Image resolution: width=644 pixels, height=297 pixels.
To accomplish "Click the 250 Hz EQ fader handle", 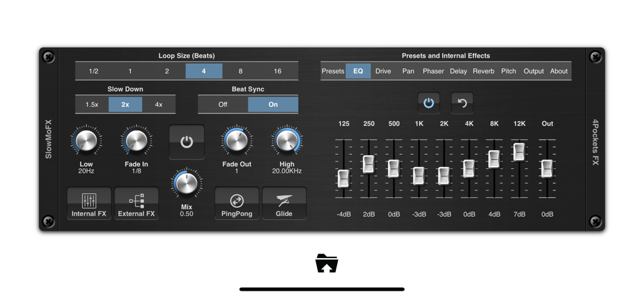I will [369, 164].
